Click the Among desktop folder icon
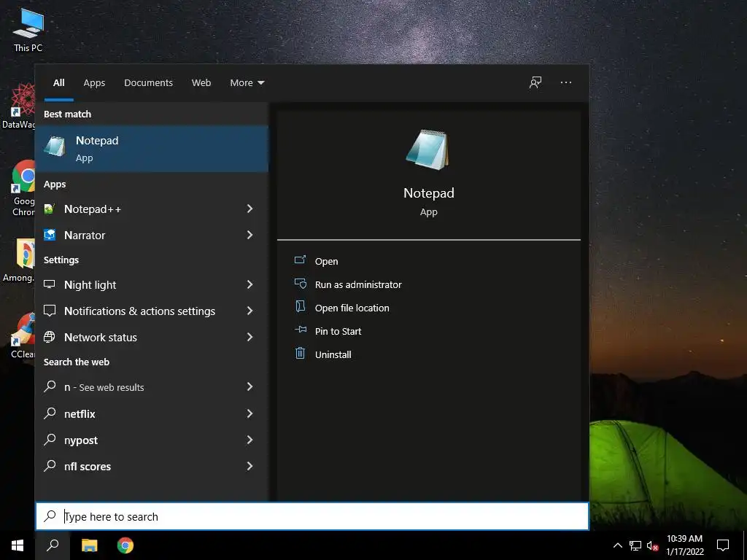Image resolution: width=747 pixels, height=560 pixels. point(19,260)
